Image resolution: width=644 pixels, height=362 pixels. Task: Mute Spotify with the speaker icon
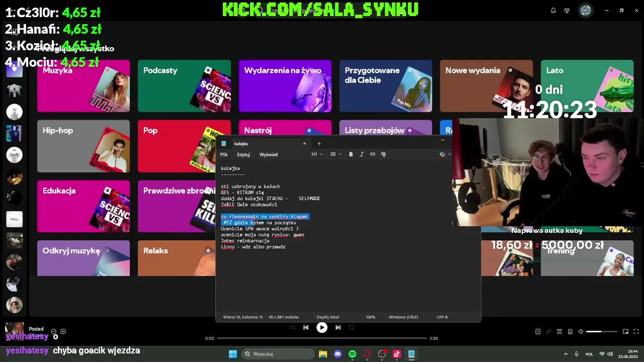point(581,332)
